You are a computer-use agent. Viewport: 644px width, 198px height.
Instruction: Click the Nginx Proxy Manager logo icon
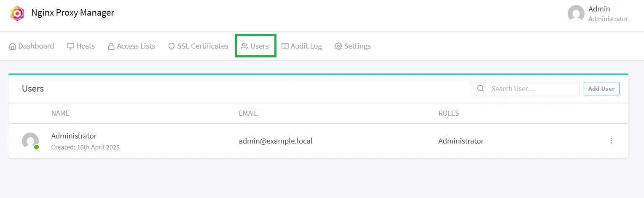tap(17, 13)
